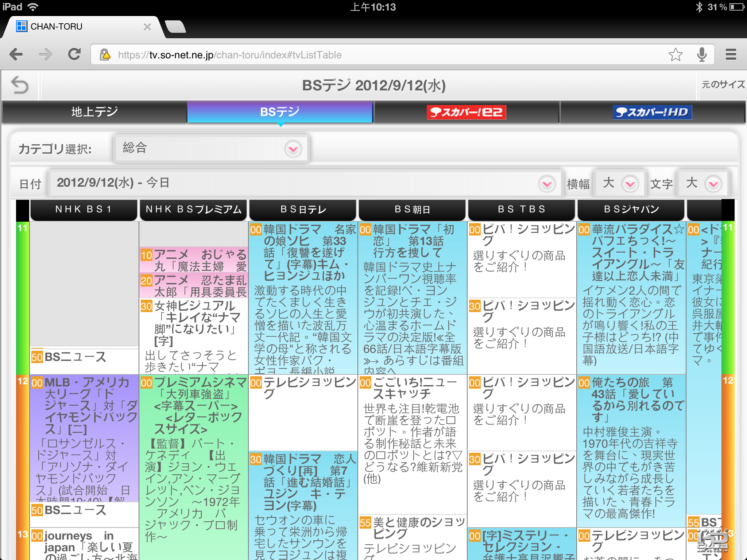The image size is (747, 560).
Task: Tap the microphone voice search icon
Action: (x=702, y=55)
